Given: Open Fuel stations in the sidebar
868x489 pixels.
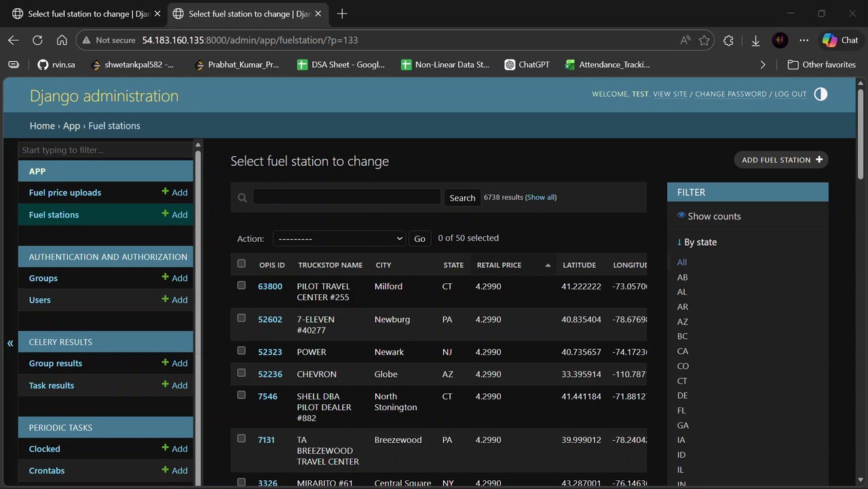Looking at the screenshot, I should (x=54, y=215).
